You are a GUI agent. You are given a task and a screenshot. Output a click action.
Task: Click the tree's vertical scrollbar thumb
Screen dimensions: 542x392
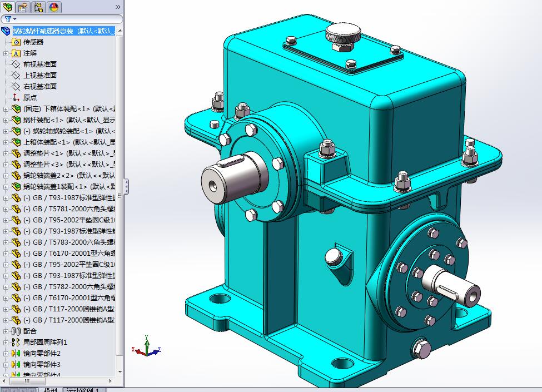pos(120,195)
